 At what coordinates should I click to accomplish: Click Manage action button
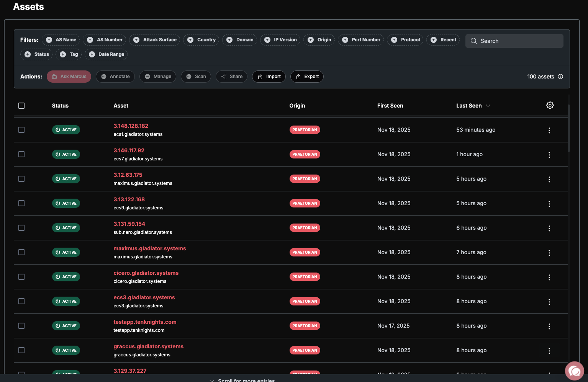click(158, 77)
